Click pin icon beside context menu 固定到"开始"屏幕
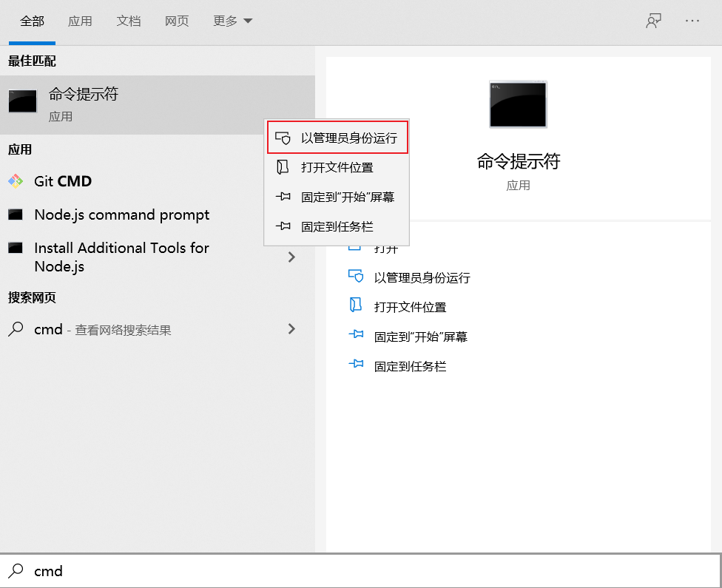 283,197
